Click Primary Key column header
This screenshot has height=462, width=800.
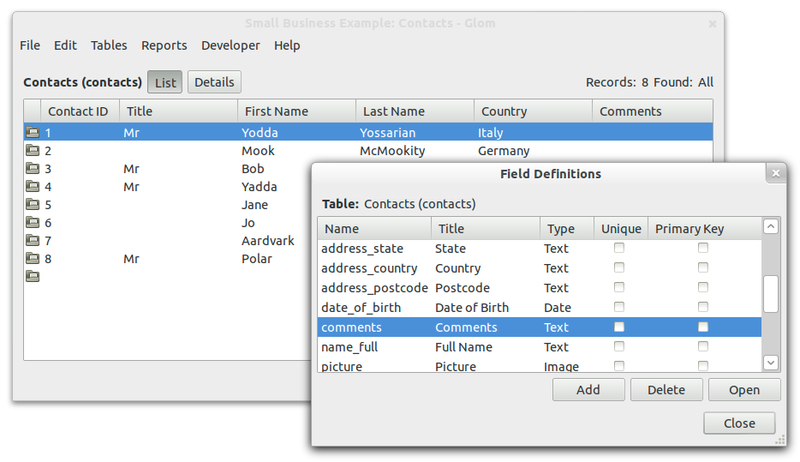click(705, 228)
